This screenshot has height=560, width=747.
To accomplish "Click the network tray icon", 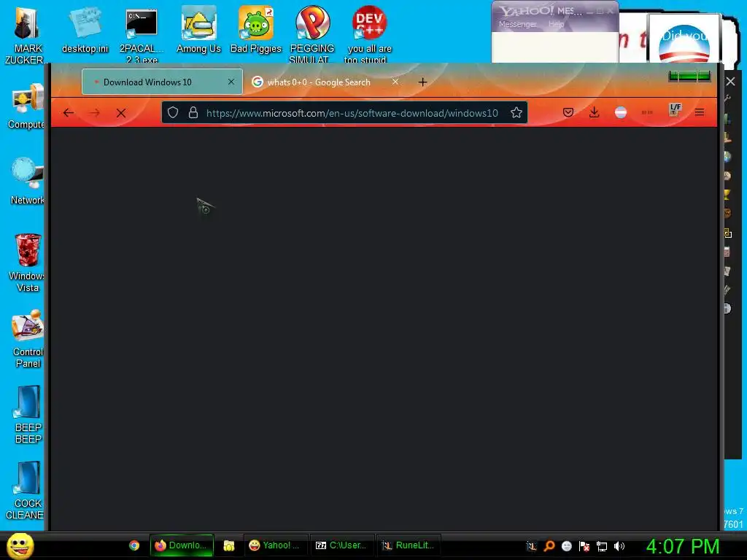I will (602, 545).
